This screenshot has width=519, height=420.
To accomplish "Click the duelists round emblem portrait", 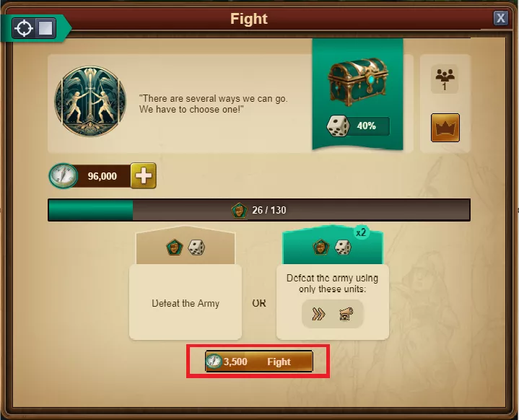I will [x=90, y=102].
